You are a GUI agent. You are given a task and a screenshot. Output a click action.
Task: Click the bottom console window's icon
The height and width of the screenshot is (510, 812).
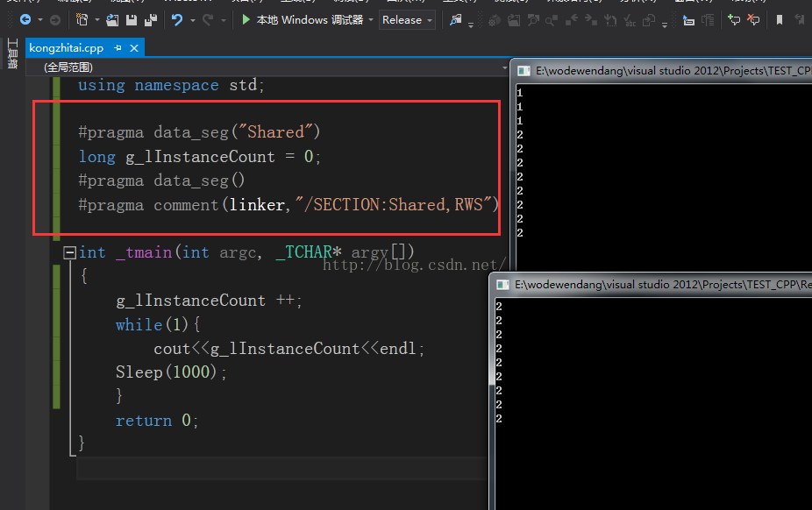502,285
